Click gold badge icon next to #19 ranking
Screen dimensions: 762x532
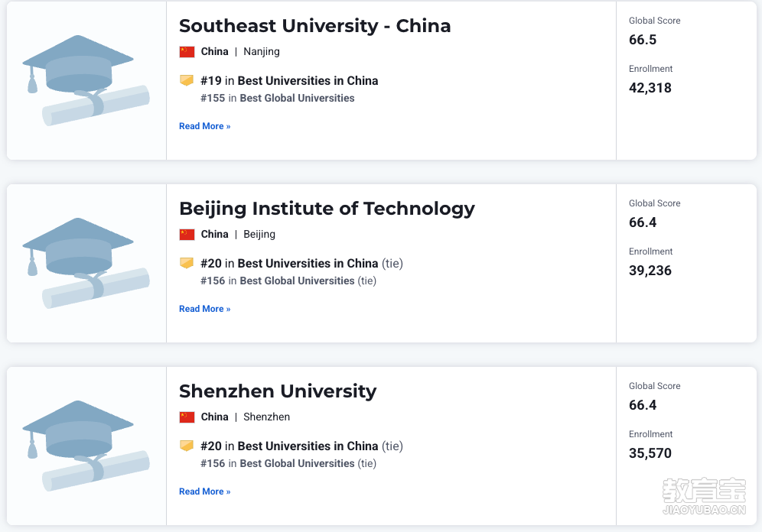click(187, 80)
